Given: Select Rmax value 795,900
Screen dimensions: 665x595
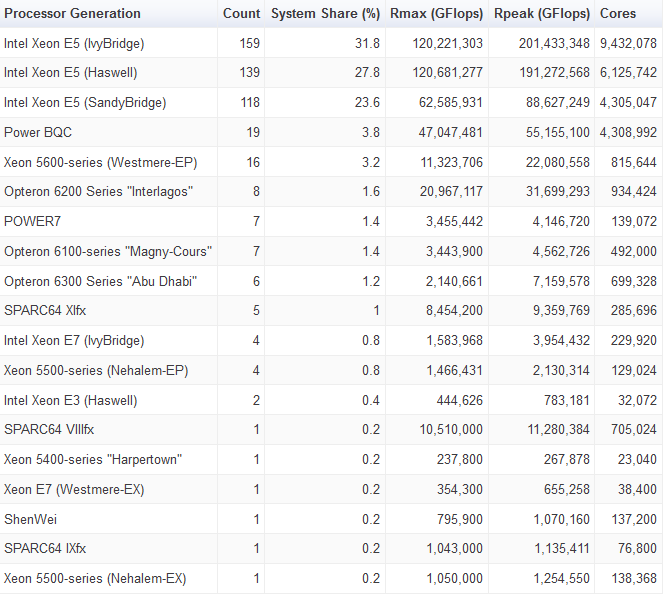Looking at the screenshot, I should click(x=460, y=520).
